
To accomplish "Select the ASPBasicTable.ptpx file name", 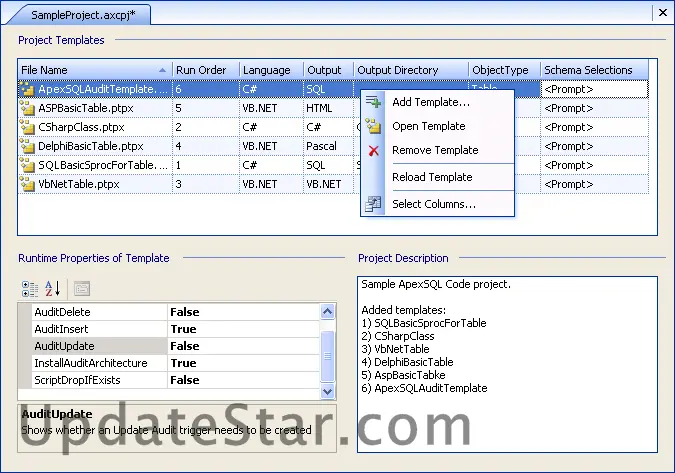I will tap(86, 108).
